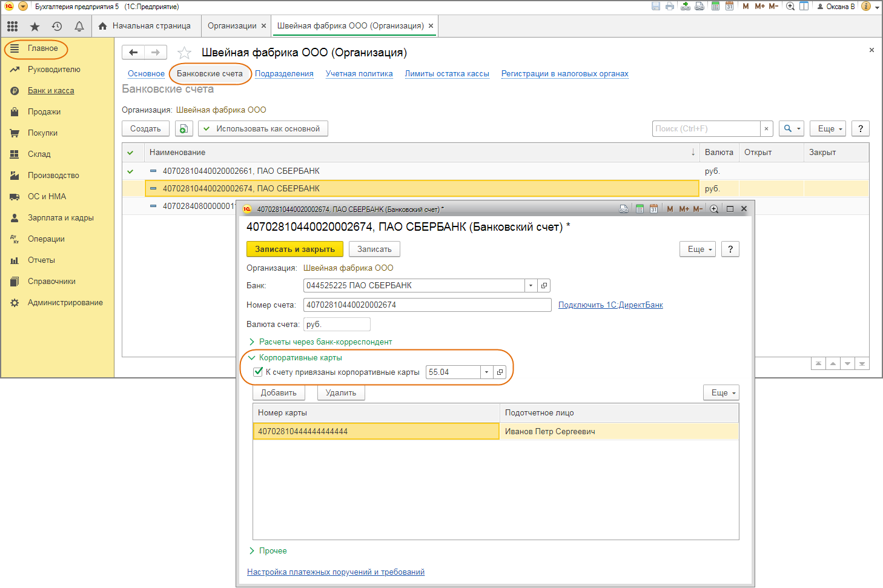Click the save icon in the main title bar

pyautogui.click(x=656, y=7)
